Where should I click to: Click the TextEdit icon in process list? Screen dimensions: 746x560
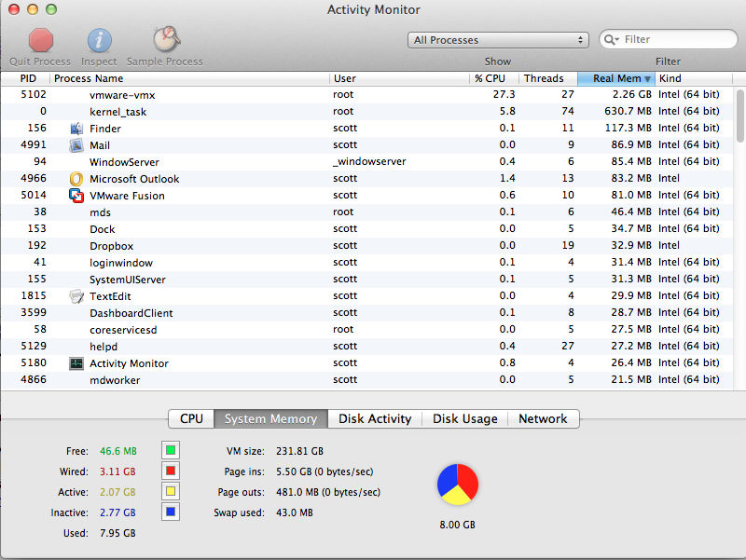pyautogui.click(x=76, y=296)
